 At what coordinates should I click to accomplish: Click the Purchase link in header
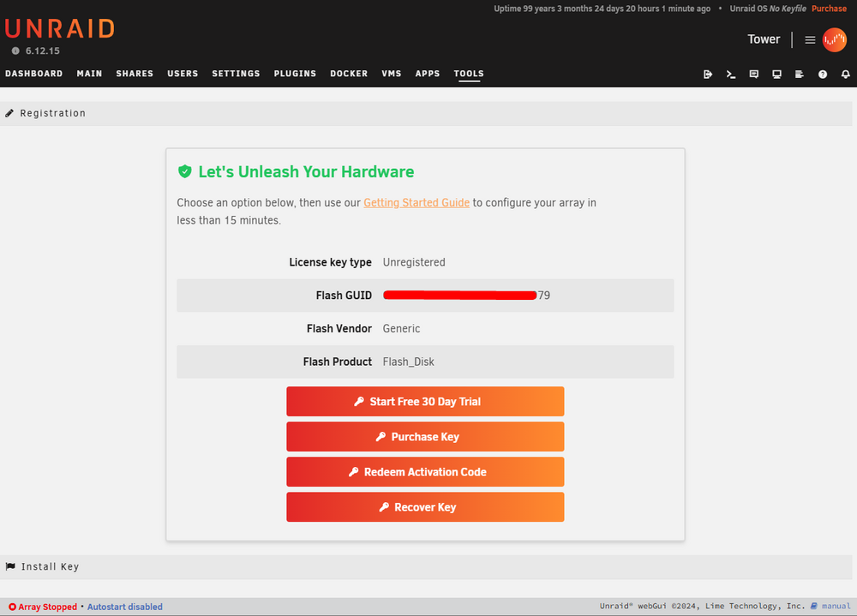(829, 9)
